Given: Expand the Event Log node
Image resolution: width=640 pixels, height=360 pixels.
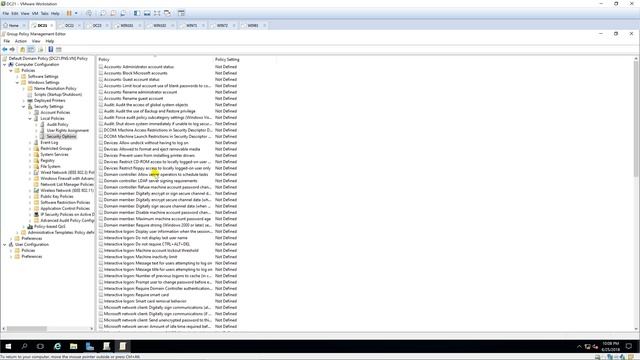Looking at the screenshot, I should pos(30,142).
